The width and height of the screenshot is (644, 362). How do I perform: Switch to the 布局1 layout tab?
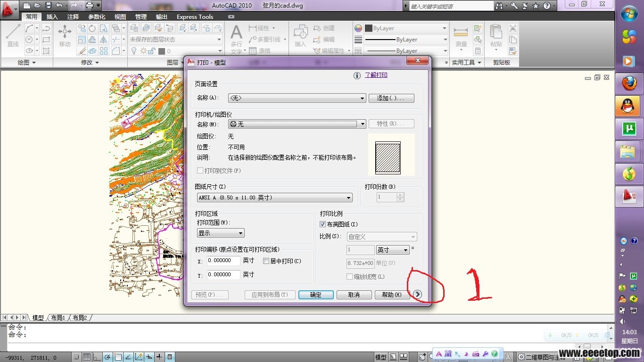(58, 318)
